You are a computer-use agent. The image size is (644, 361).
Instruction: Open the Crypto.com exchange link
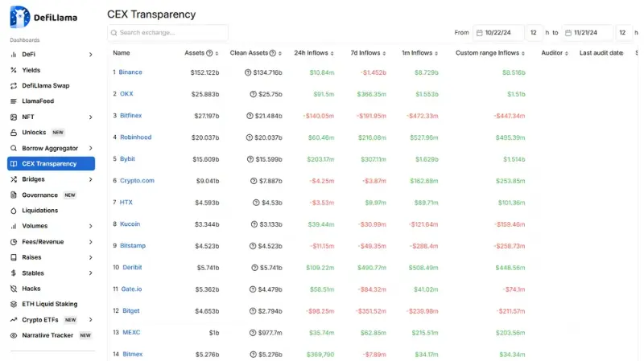point(137,180)
